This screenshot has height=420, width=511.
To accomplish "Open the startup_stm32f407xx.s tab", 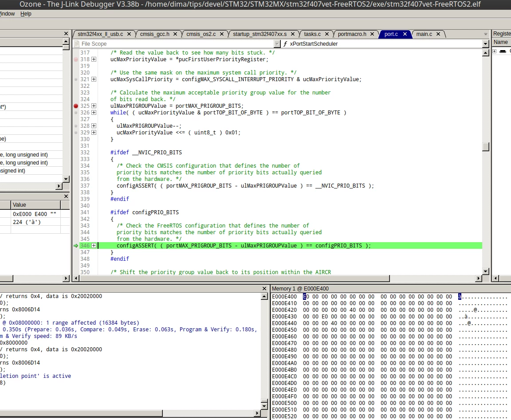I will click(x=260, y=34).
